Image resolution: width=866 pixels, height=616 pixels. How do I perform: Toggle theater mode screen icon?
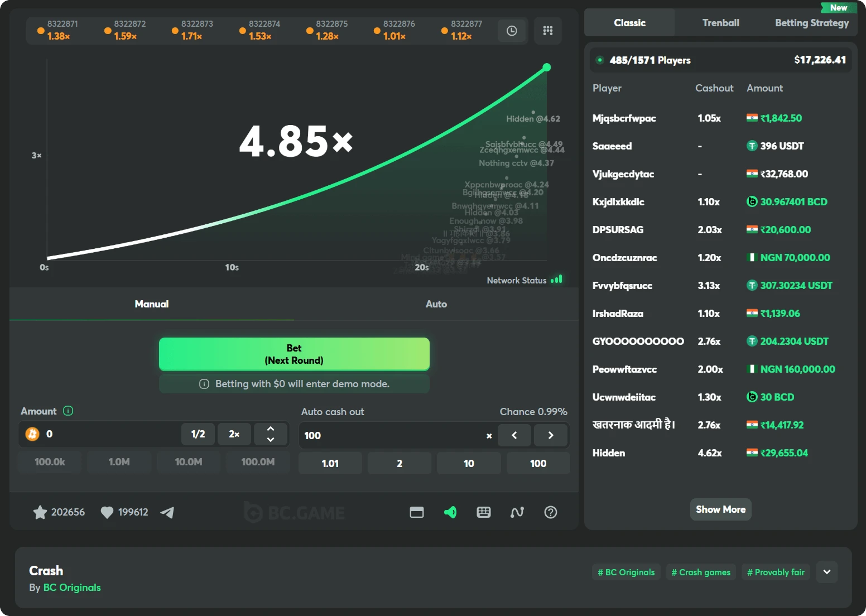(x=417, y=512)
